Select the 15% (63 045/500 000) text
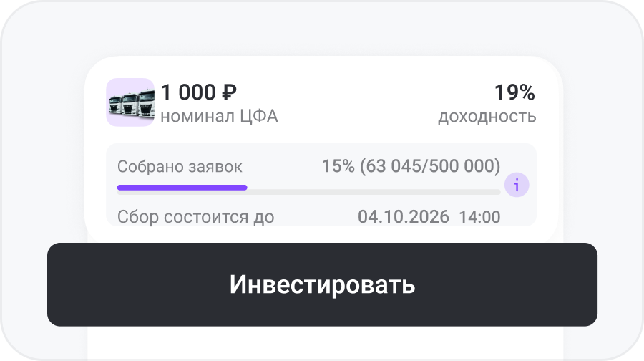 [411, 166]
